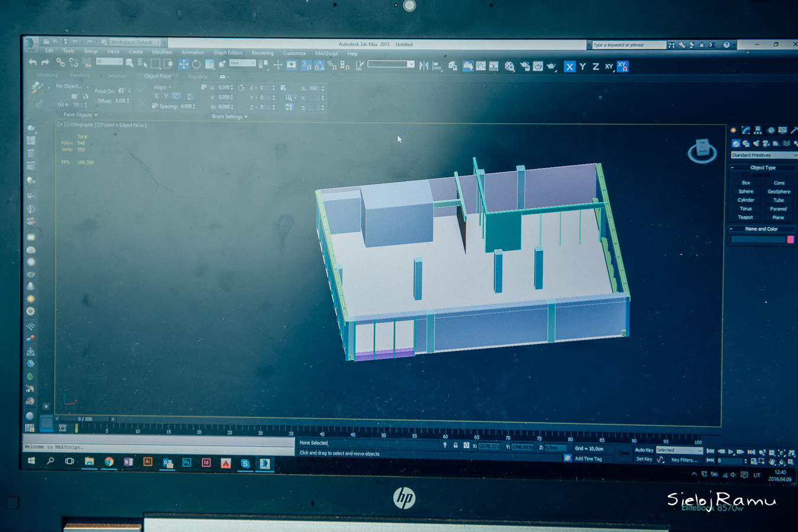This screenshot has width=798, height=532.
Task: Click the Set Key button
Action: 644,459
